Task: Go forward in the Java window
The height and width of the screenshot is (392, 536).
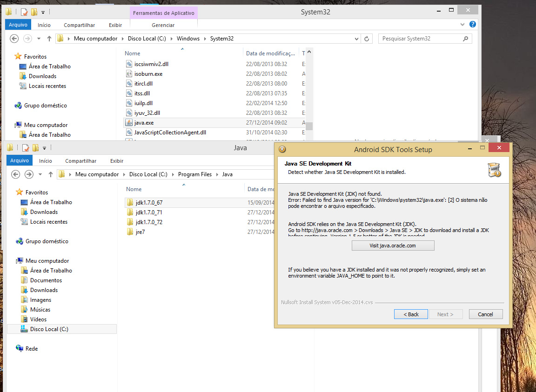Action: click(29, 174)
